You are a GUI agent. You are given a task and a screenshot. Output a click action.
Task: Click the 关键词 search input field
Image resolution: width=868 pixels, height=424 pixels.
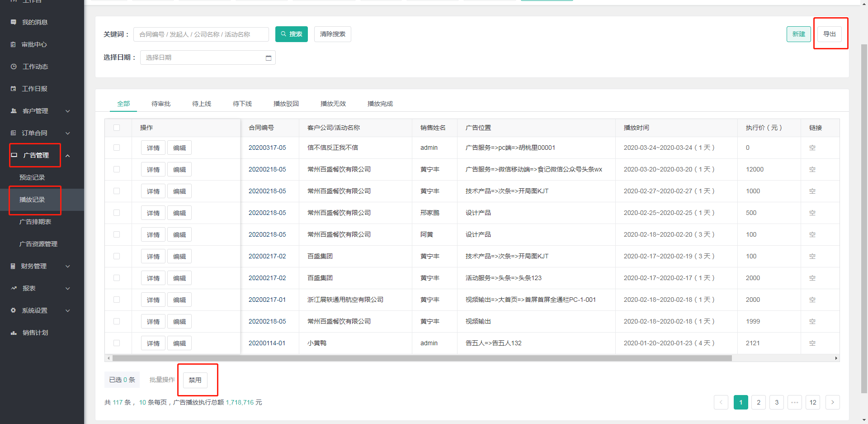coord(201,34)
